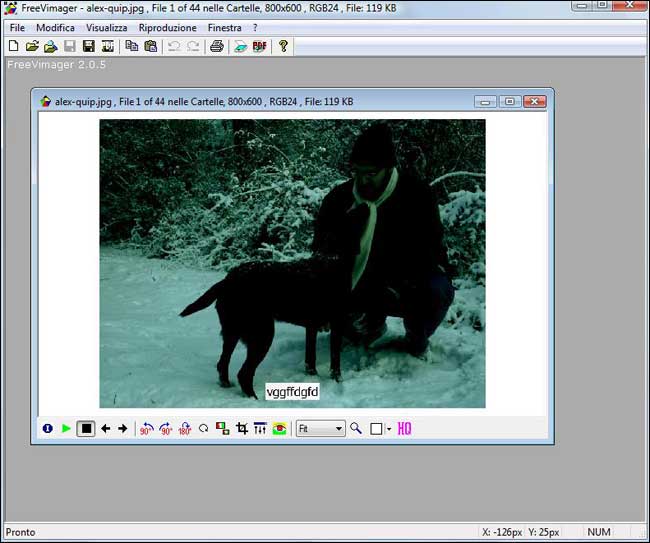650x543 pixels.
Task: Rotate image 180 degrees
Action: (x=185, y=429)
